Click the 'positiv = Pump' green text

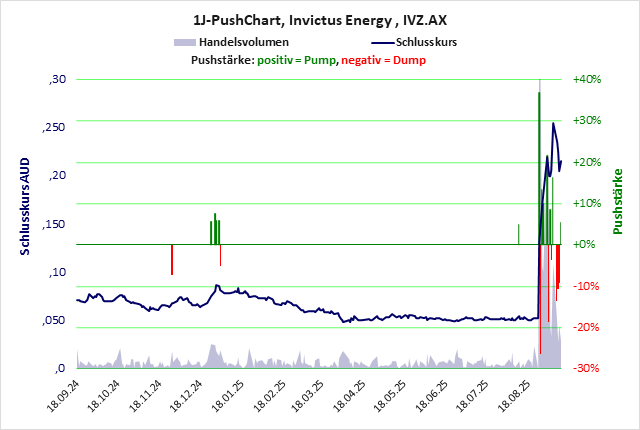point(297,60)
